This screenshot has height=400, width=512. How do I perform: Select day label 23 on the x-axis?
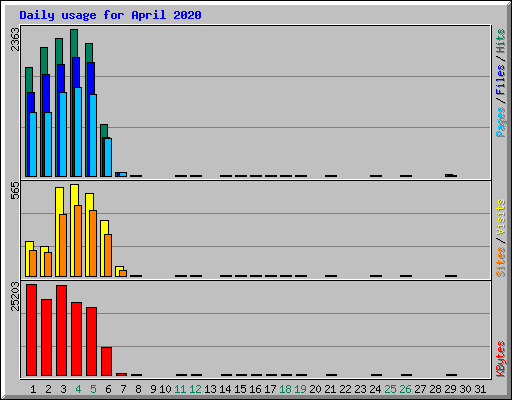coord(360,389)
